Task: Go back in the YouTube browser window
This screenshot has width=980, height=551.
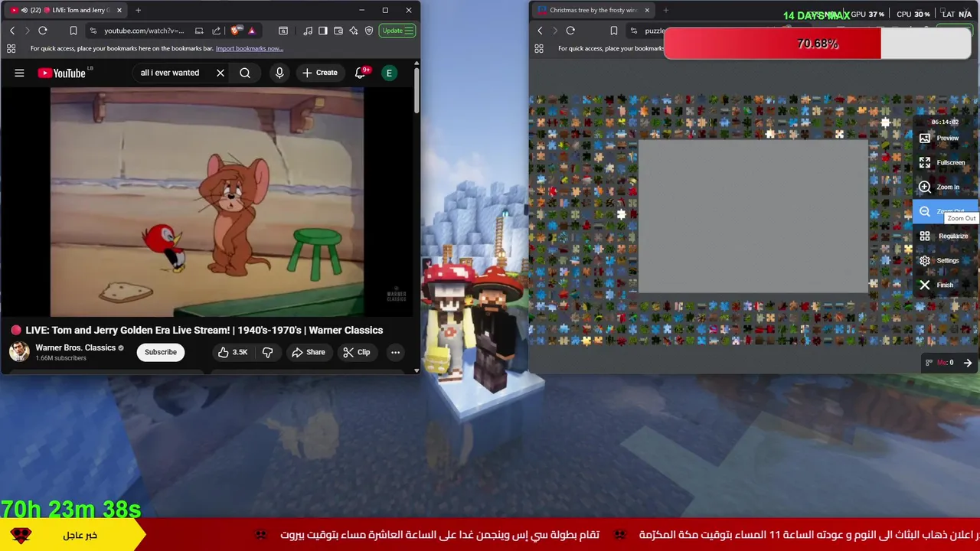Action: click(12, 31)
